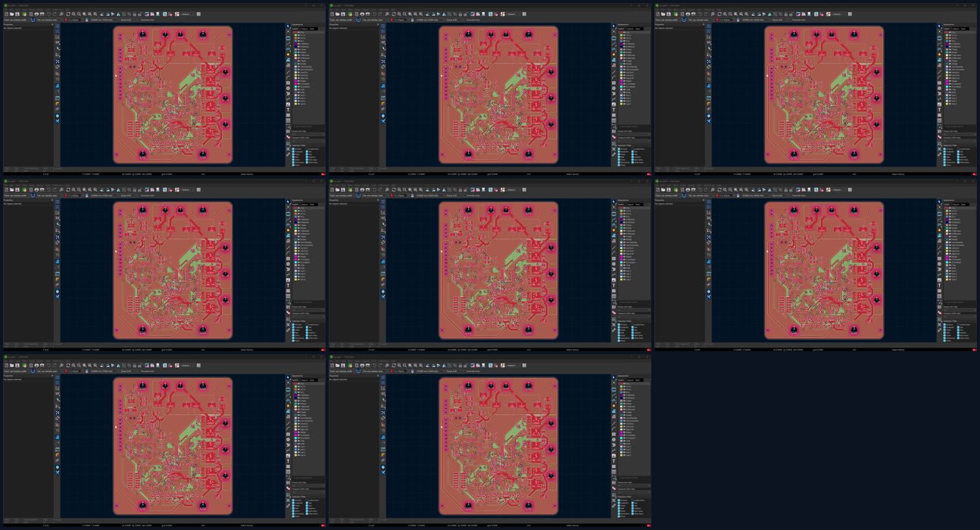Select Delete tool in bottom-left window right toolbar
This screenshot has width=980, height=530.
pos(288,488)
